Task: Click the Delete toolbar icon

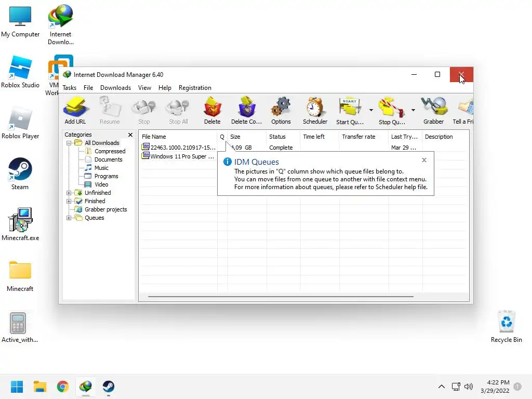Action: pyautogui.click(x=212, y=111)
